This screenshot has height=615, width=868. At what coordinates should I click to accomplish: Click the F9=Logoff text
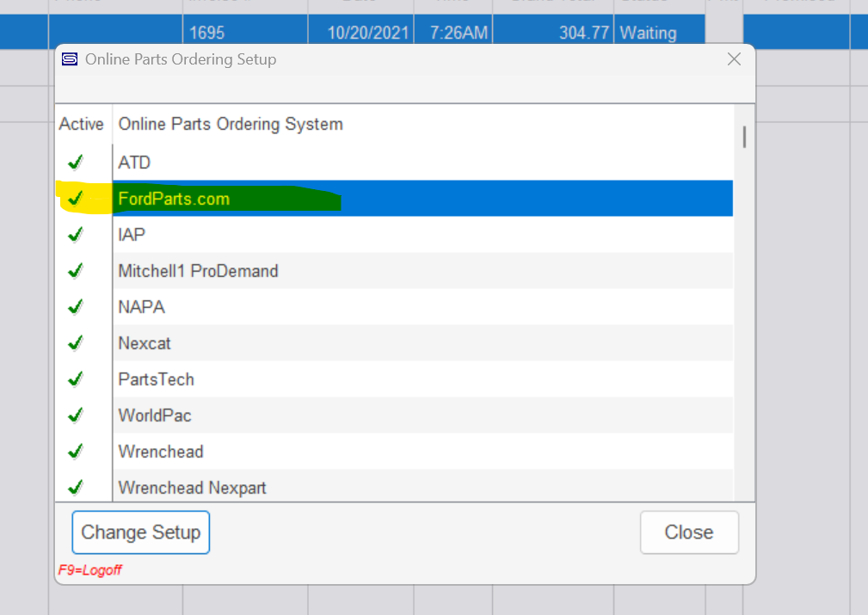pos(89,569)
